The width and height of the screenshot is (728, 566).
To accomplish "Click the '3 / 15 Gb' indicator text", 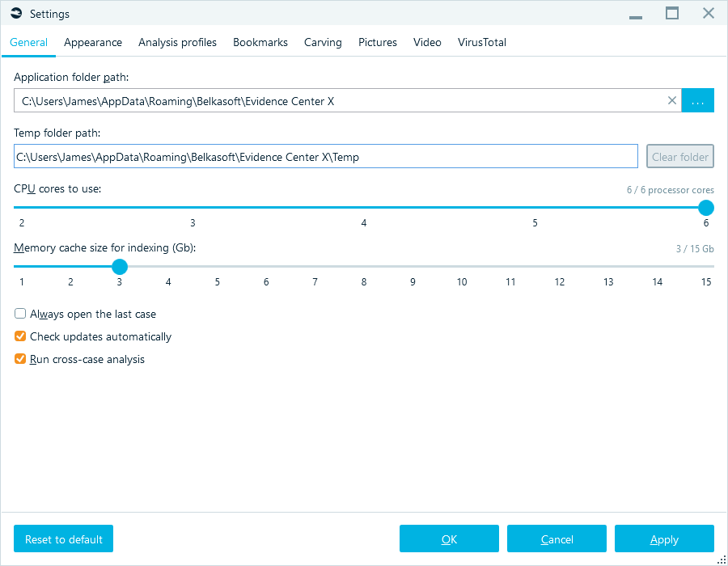I will click(695, 249).
